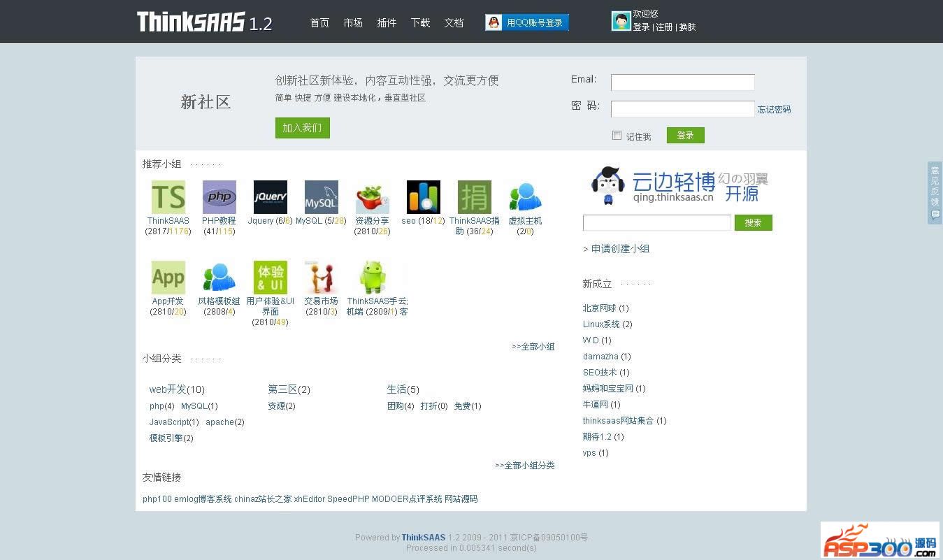Click the green 加入我们 button
Viewport: 943px width, 560px height.
302,128
